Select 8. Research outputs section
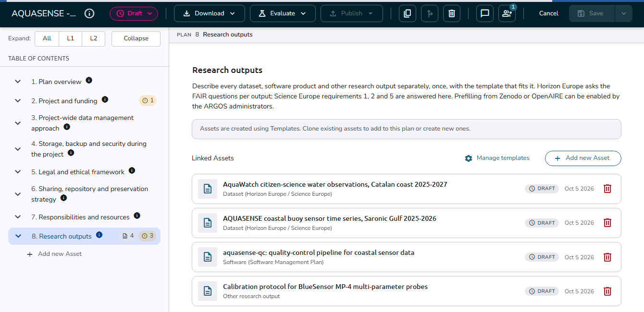The height and width of the screenshot is (312, 644). click(62, 236)
